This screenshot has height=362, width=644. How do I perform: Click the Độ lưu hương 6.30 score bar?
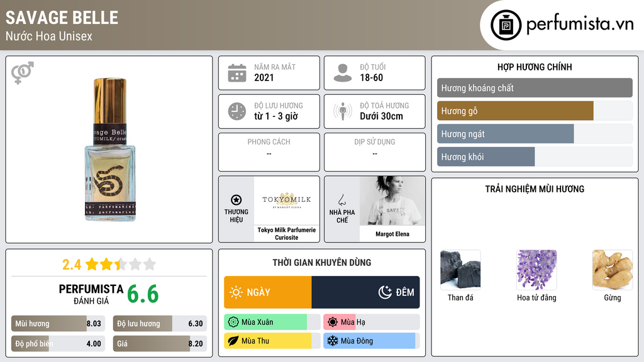coord(160,324)
